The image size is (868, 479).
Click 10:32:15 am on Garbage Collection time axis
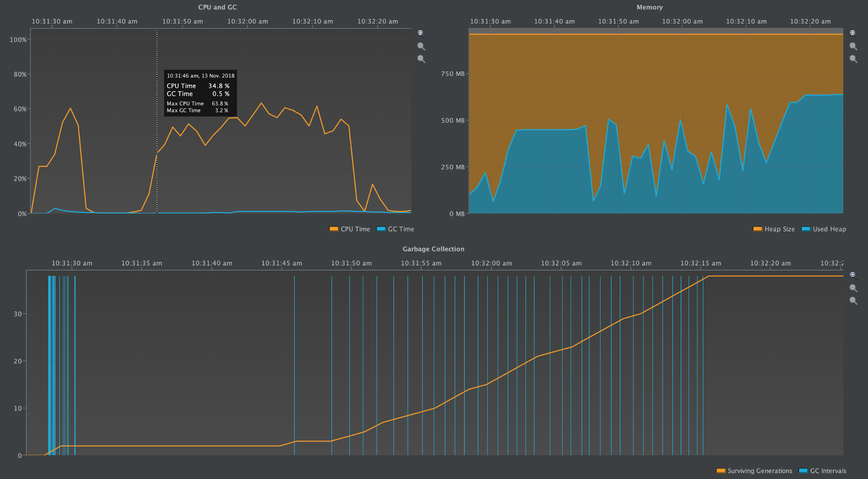701,263
